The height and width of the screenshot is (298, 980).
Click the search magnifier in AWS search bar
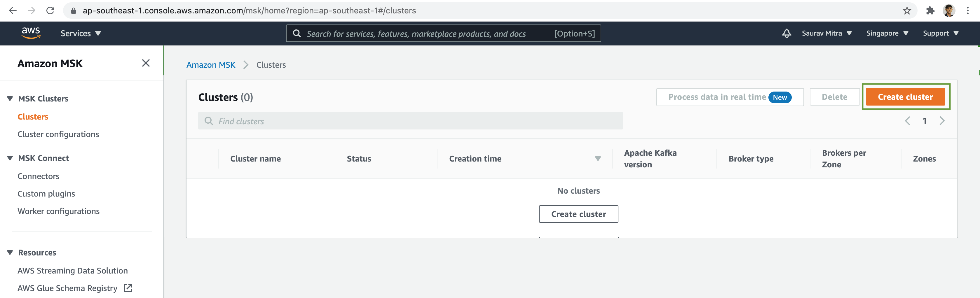pyautogui.click(x=297, y=34)
